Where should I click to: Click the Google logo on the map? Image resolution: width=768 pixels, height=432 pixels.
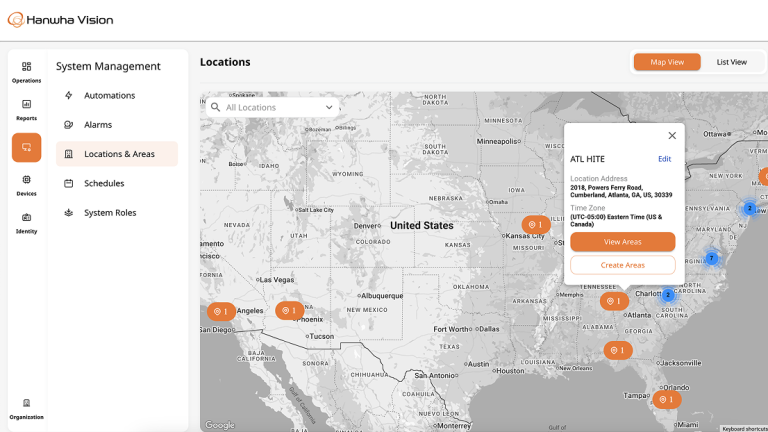[x=220, y=425]
